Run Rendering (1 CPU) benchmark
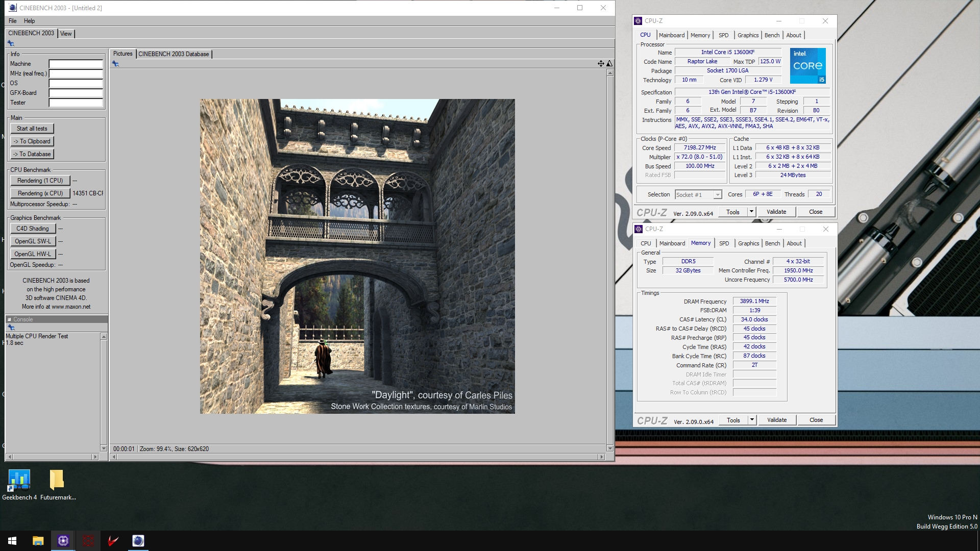980x551 pixels. pos(40,181)
